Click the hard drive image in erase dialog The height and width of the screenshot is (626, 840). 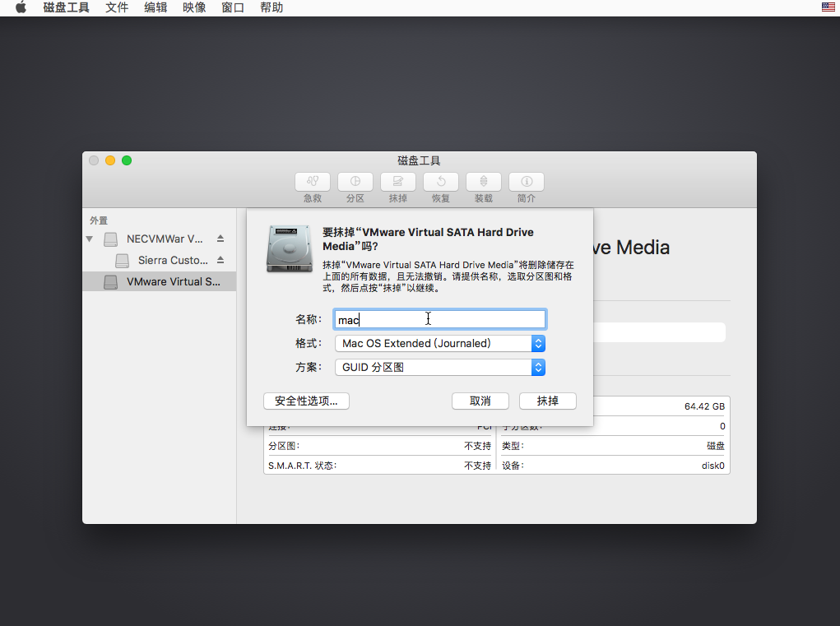[x=290, y=249]
